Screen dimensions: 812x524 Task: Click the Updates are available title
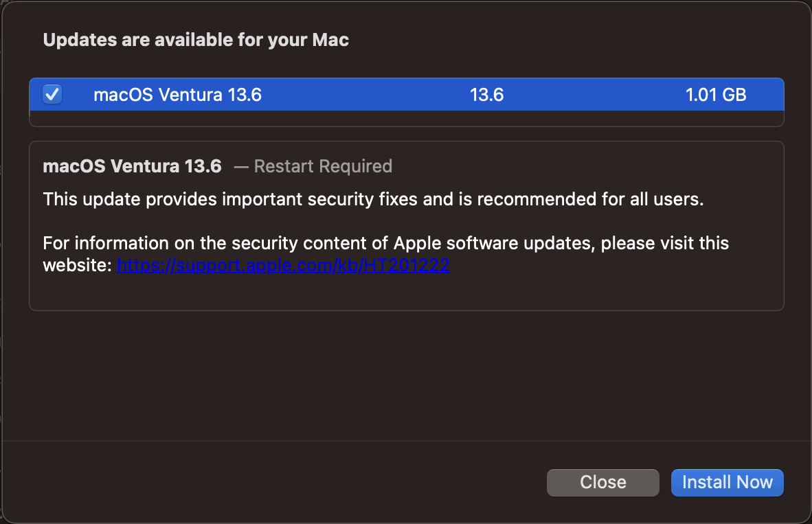(x=195, y=40)
